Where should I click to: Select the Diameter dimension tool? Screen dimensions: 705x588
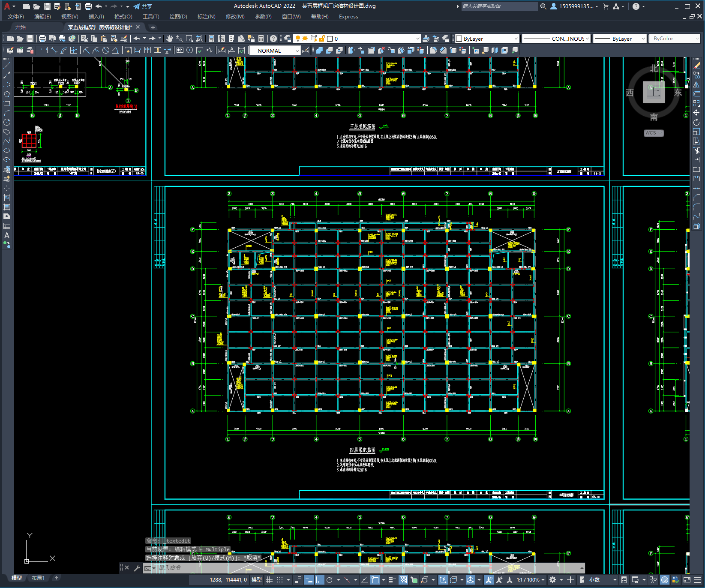(106, 50)
